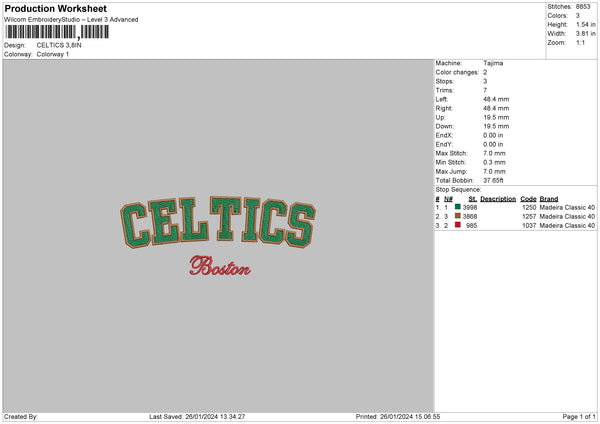Click the Total Bobbin value 37.65ft

(x=493, y=180)
